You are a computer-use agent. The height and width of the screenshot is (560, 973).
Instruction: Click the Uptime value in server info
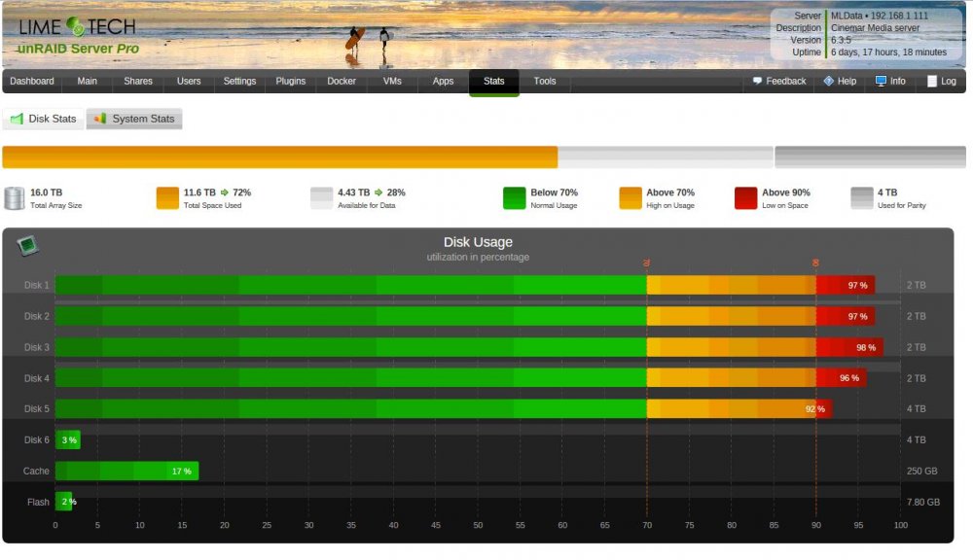click(888, 52)
